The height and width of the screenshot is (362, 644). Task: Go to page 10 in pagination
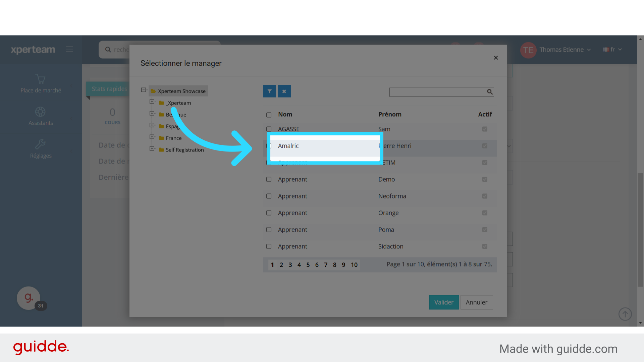point(354,265)
